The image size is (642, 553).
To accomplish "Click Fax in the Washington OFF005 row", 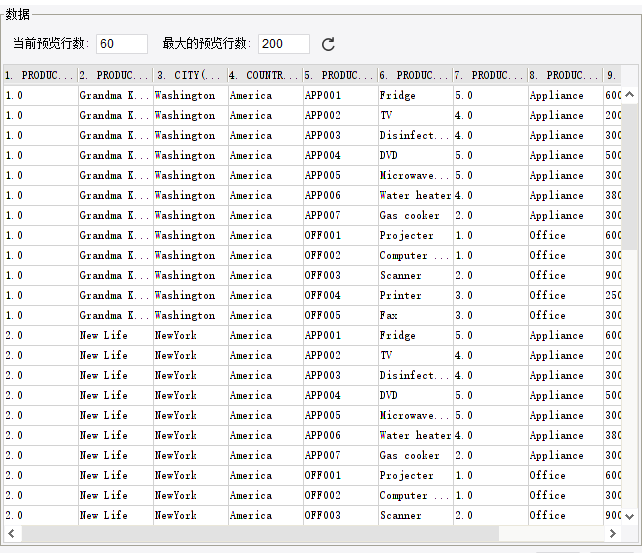I will pyautogui.click(x=415, y=316).
